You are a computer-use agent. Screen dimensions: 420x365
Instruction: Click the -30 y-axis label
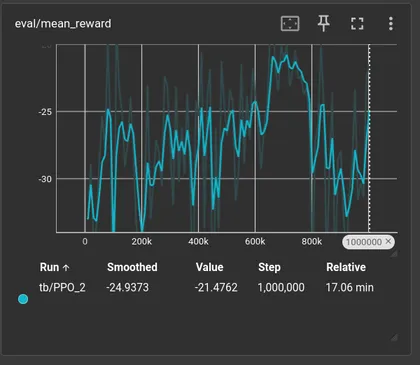pos(45,179)
